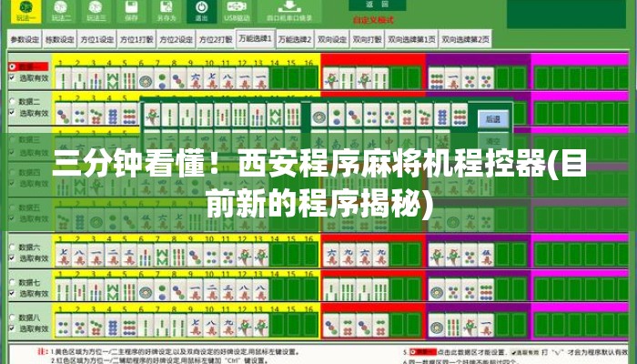Viewport: 637px width, 364px height.
Task: Click empty slot 14 in 数据一 yellow row
Action: coord(277,78)
